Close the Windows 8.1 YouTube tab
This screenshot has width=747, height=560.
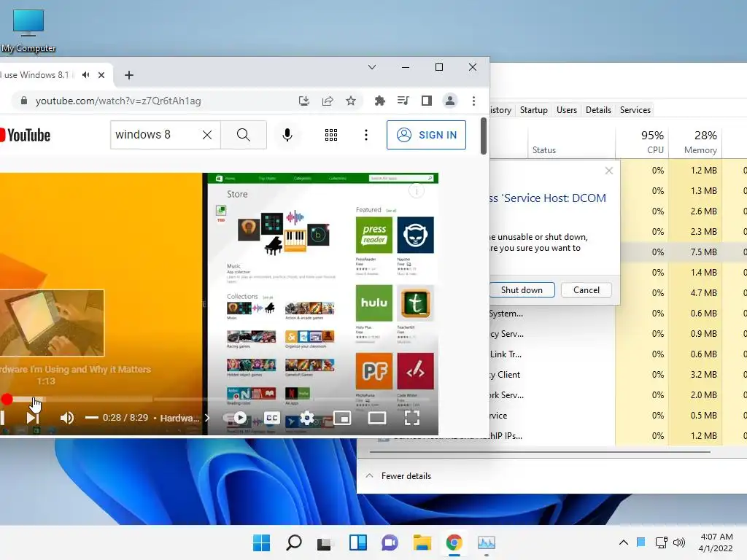point(101,75)
